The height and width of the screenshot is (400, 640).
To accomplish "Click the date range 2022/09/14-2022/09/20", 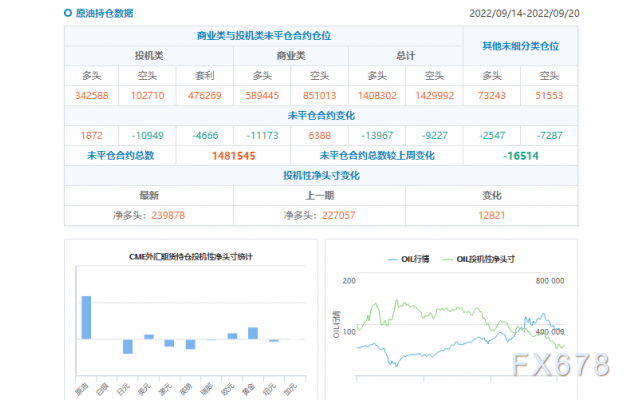I will tap(524, 13).
